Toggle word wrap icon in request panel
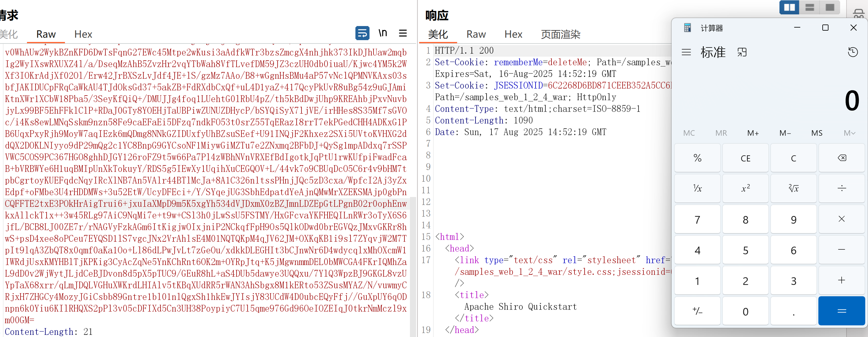Image resolution: width=868 pixels, height=337 pixels. point(362,33)
